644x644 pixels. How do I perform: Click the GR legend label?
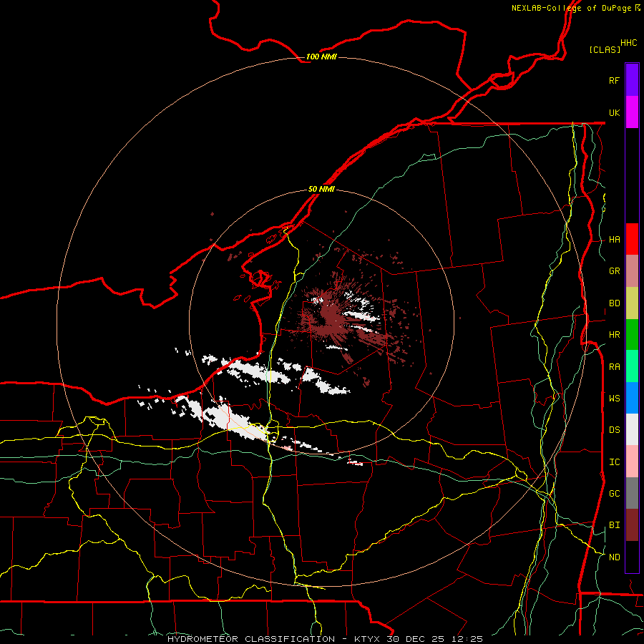[614, 271]
